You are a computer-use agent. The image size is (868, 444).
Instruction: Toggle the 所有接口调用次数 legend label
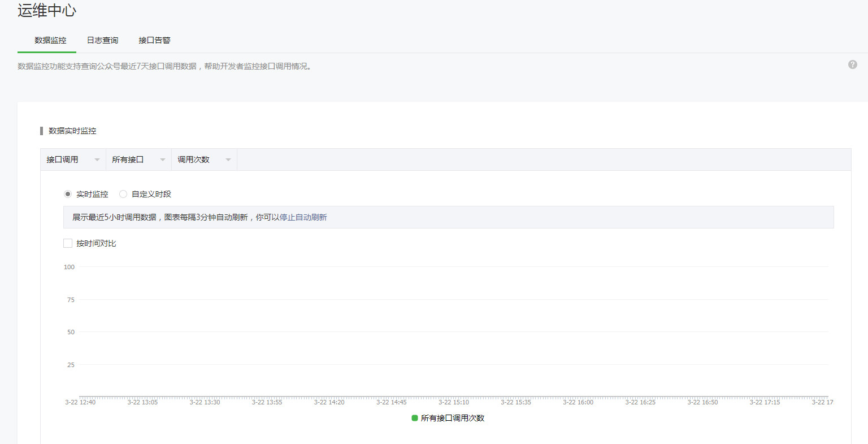[453, 418]
